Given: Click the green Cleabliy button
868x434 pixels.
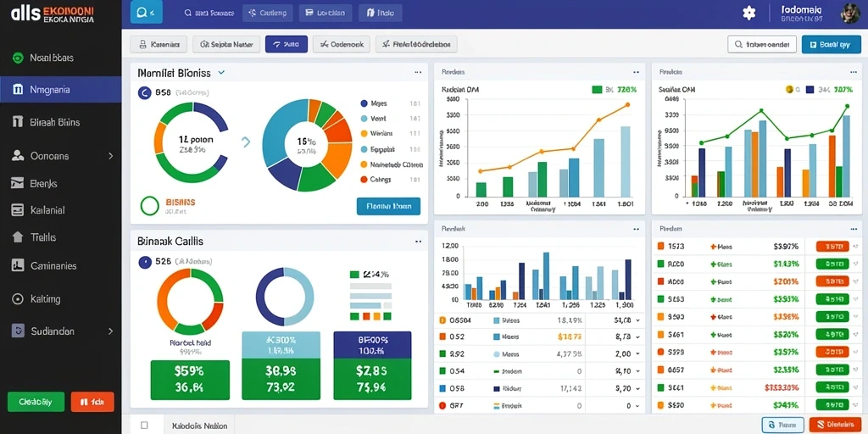Looking at the screenshot, I should 36,402.
